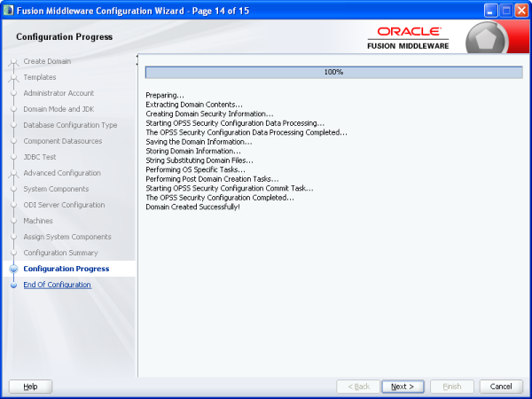The height and width of the screenshot is (399, 532).
Task: Click the JDBC Test step
Action: click(41, 157)
